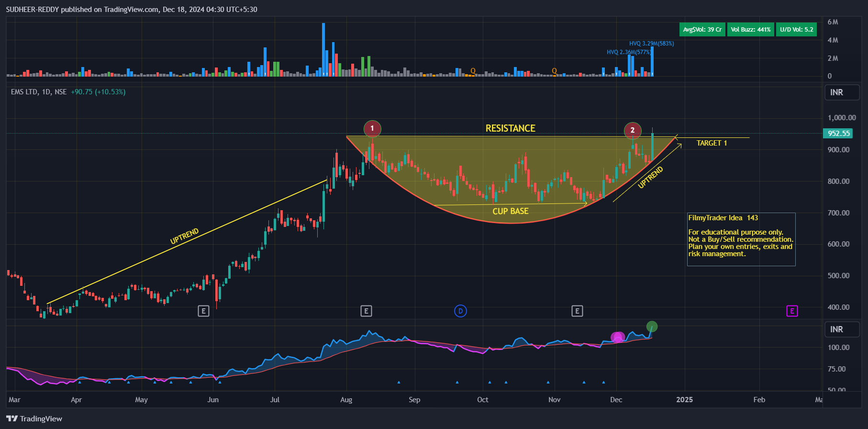The image size is (868, 429).
Task: Click the Aug label on time axis
Action: pyautogui.click(x=346, y=400)
